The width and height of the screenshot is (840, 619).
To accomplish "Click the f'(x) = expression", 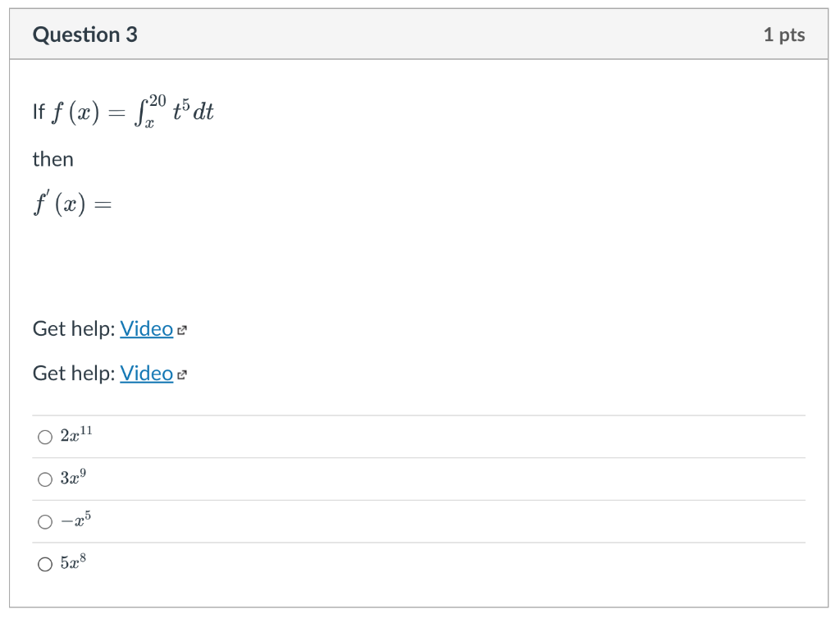I will click(71, 203).
